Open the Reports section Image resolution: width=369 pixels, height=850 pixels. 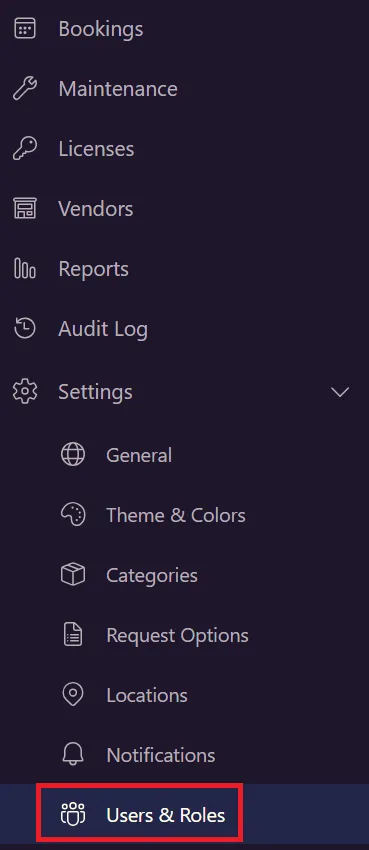point(93,269)
